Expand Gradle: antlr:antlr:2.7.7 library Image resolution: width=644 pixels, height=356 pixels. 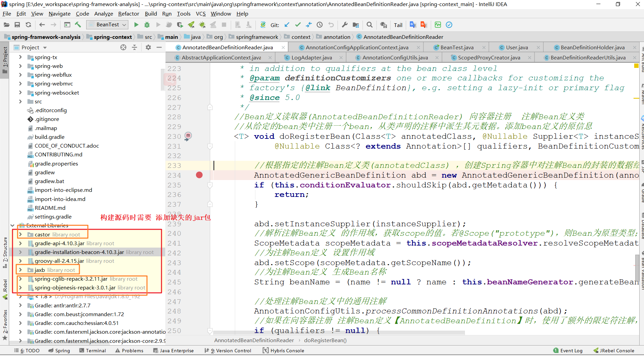click(20, 305)
